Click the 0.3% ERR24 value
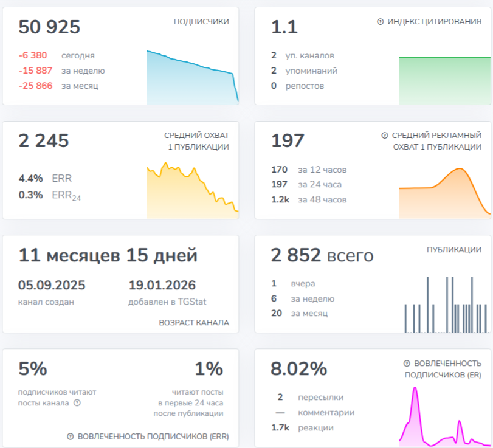 coord(30,195)
